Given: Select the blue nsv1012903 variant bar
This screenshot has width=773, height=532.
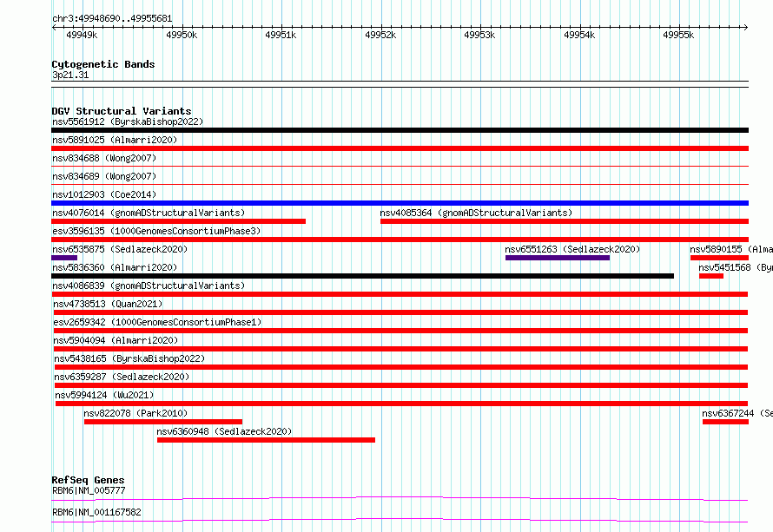Looking at the screenshot, I should tap(400, 203).
